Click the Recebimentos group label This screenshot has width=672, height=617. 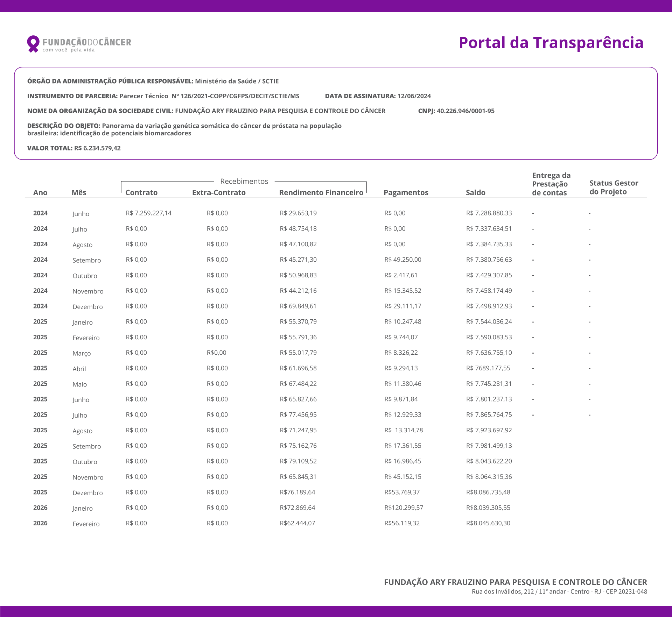[x=244, y=181]
